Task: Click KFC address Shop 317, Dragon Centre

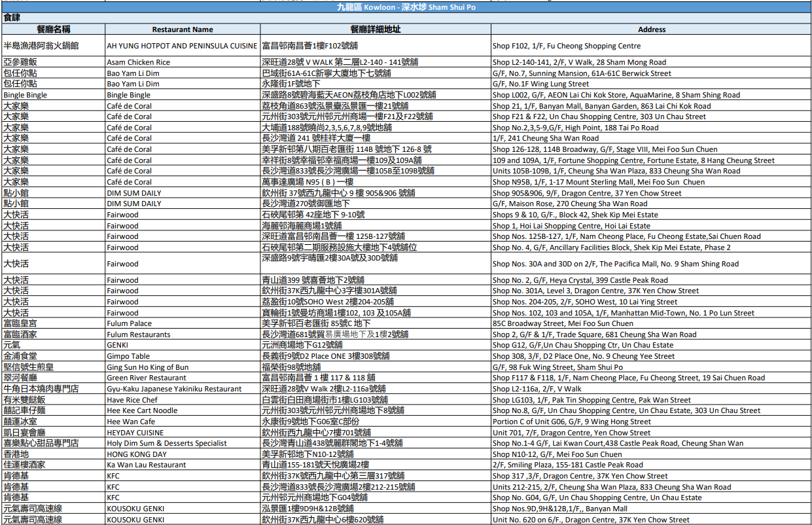Action: (652, 476)
